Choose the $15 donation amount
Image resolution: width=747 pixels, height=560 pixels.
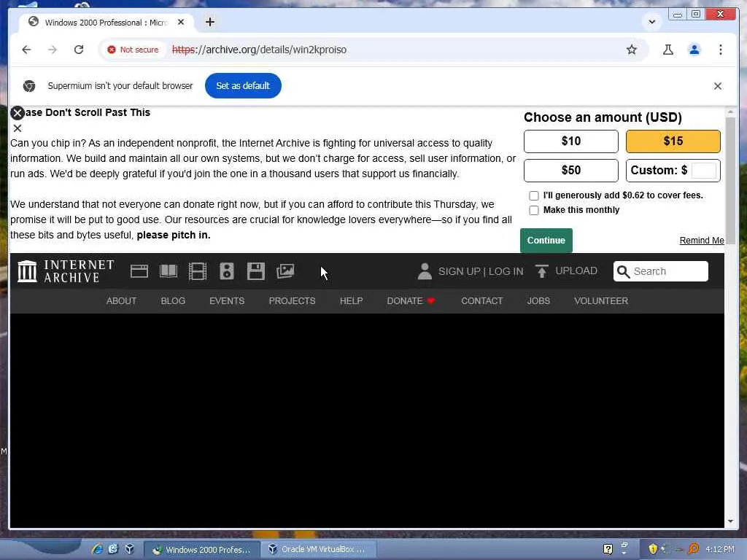click(x=673, y=141)
